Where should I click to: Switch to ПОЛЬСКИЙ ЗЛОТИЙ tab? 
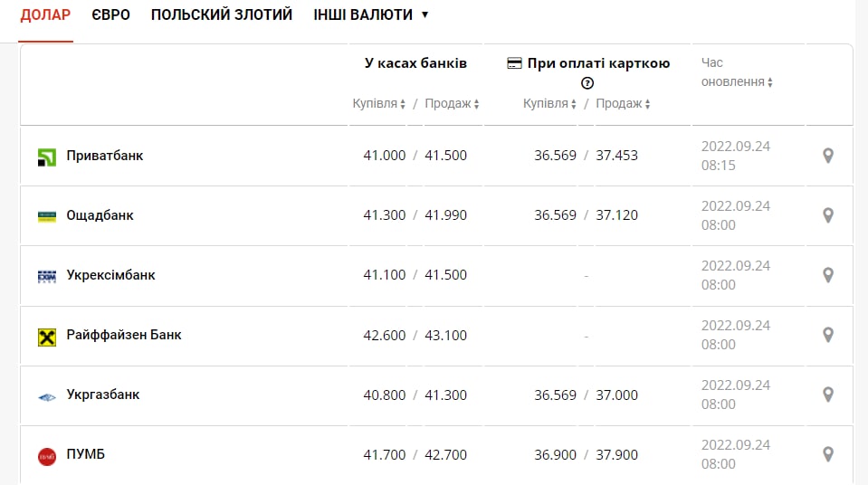(x=222, y=14)
